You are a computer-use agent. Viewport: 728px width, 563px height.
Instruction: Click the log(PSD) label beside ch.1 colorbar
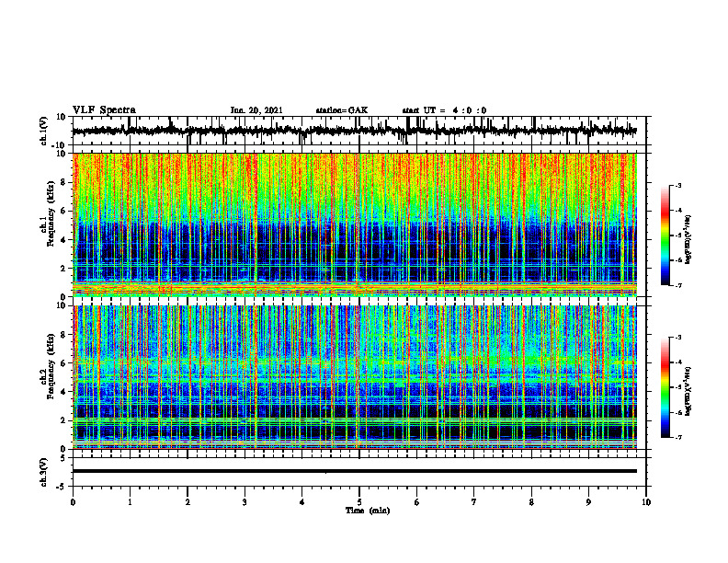[x=688, y=240]
